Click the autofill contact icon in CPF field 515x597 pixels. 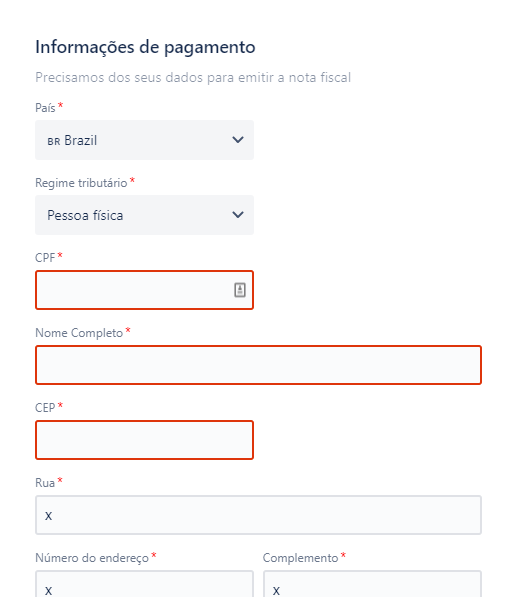239,290
